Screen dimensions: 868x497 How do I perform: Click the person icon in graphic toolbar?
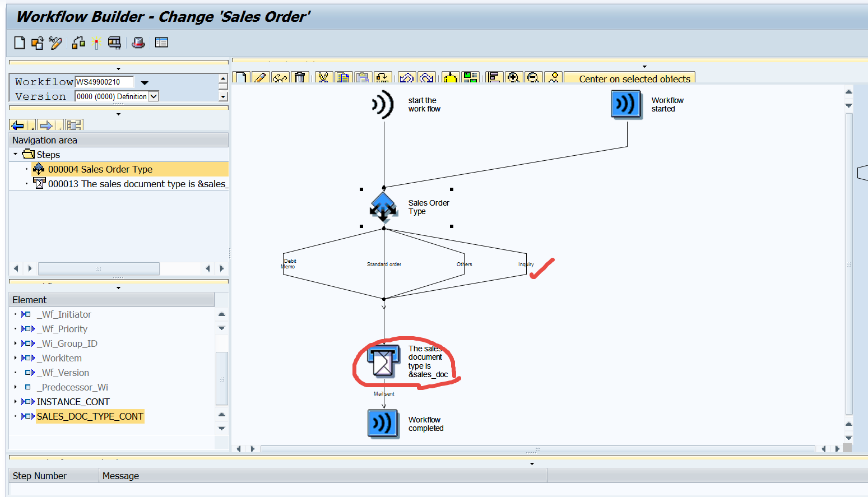554,77
